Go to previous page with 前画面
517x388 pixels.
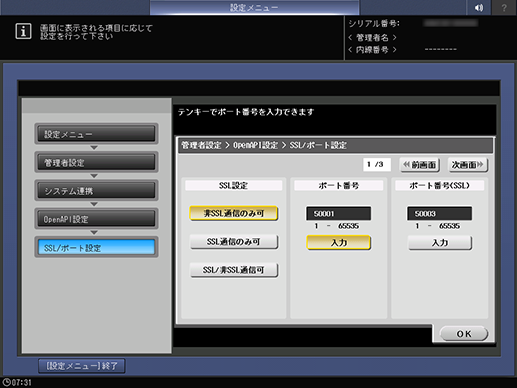tap(420, 165)
